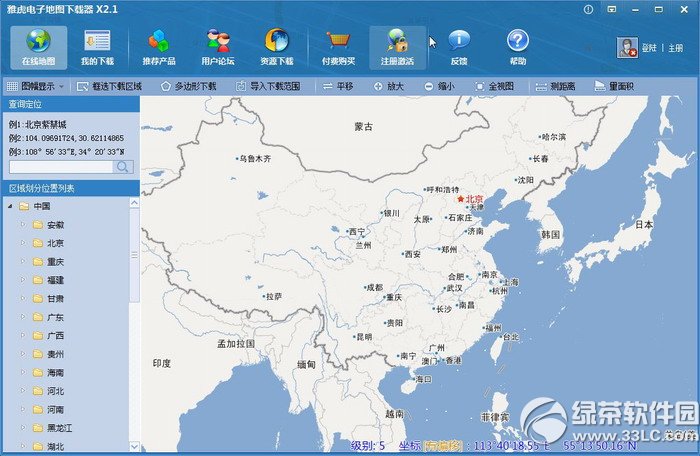This screenshot has height=456, width=700.
Task: Open the 付费购买 purchase cart
Action: 338,47
